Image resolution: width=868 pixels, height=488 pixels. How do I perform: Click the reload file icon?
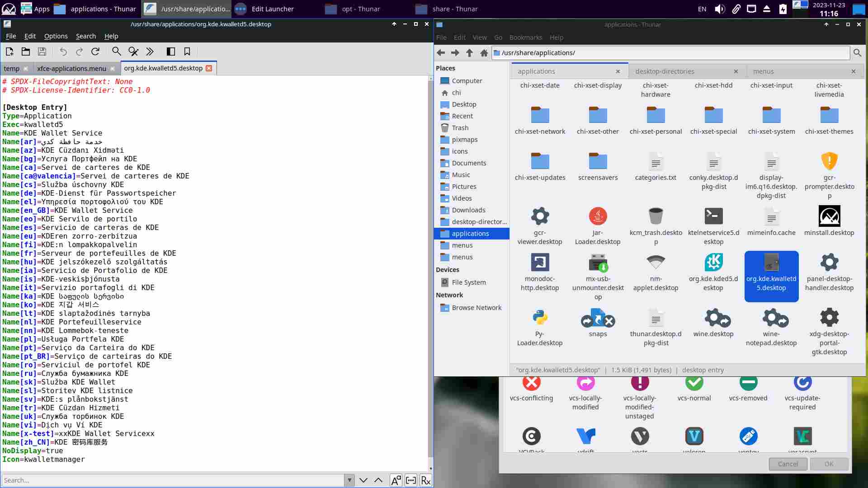95,52
